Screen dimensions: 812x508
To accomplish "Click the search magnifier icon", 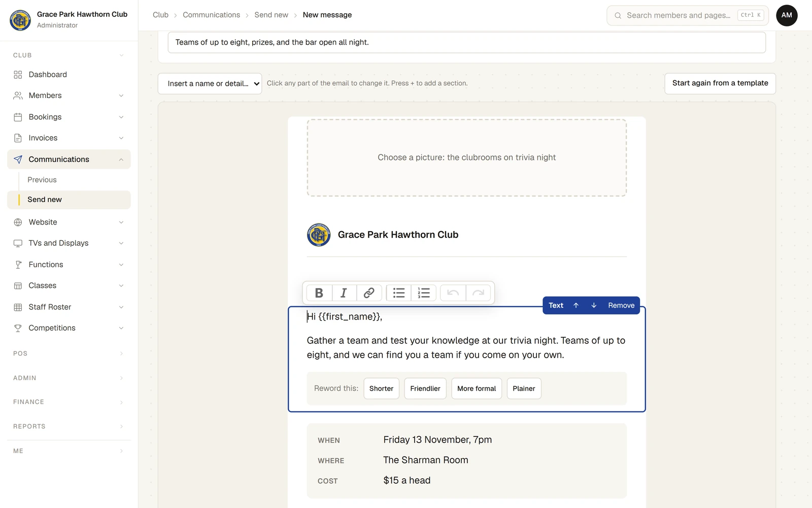I will (x=618, y=15).
